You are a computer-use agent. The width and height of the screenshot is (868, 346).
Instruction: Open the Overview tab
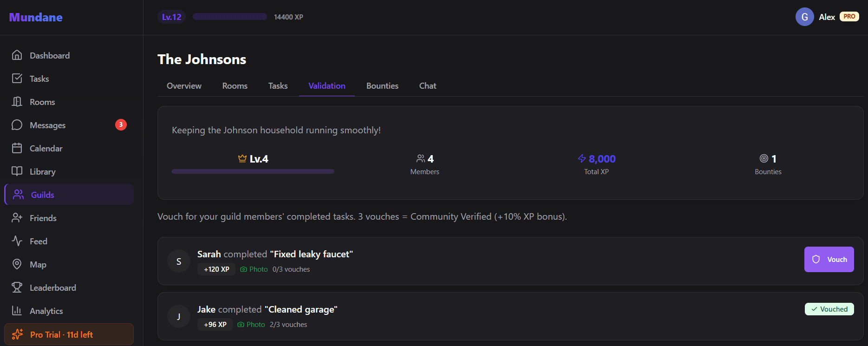(x=184, y=86)
